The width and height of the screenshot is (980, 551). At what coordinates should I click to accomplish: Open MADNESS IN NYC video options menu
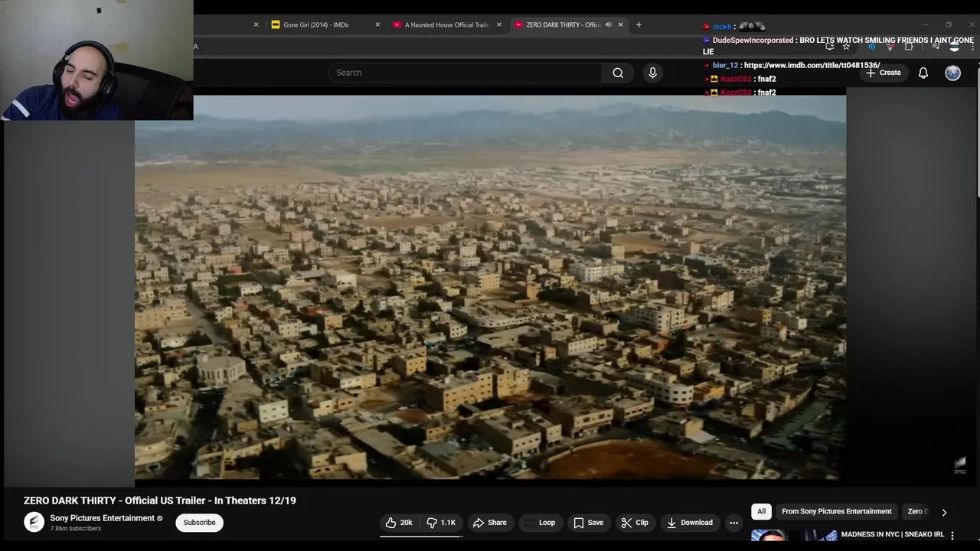coord(952,535)
